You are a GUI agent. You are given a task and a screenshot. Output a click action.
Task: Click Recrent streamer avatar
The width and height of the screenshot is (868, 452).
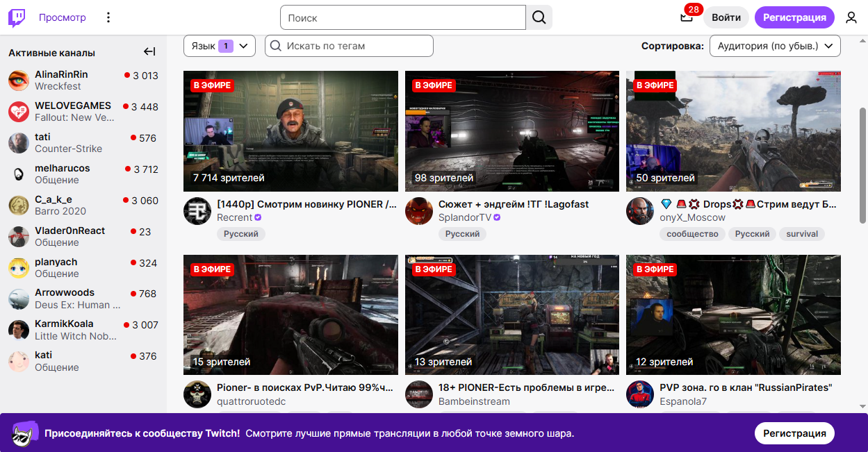point(197,211)
